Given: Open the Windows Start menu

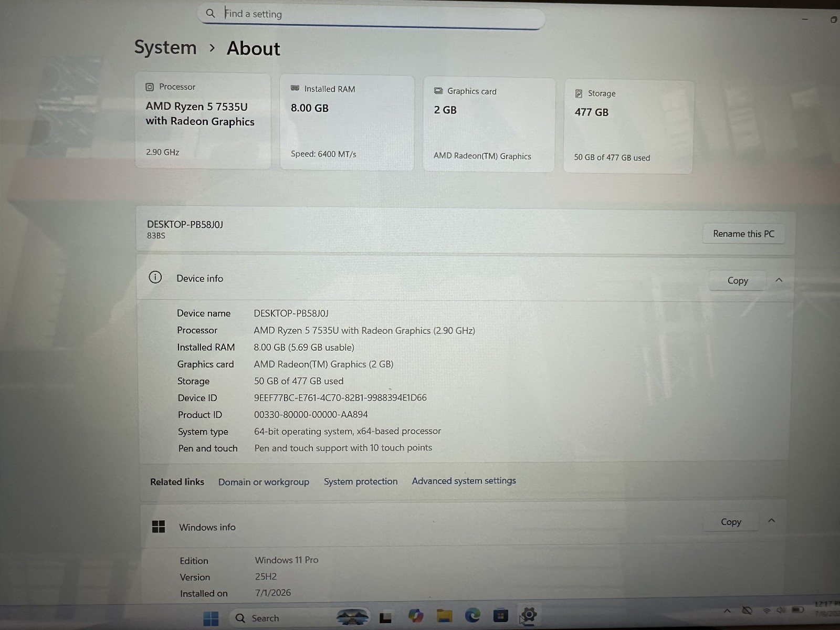Looking at the screenshot, I should (211, 618).
